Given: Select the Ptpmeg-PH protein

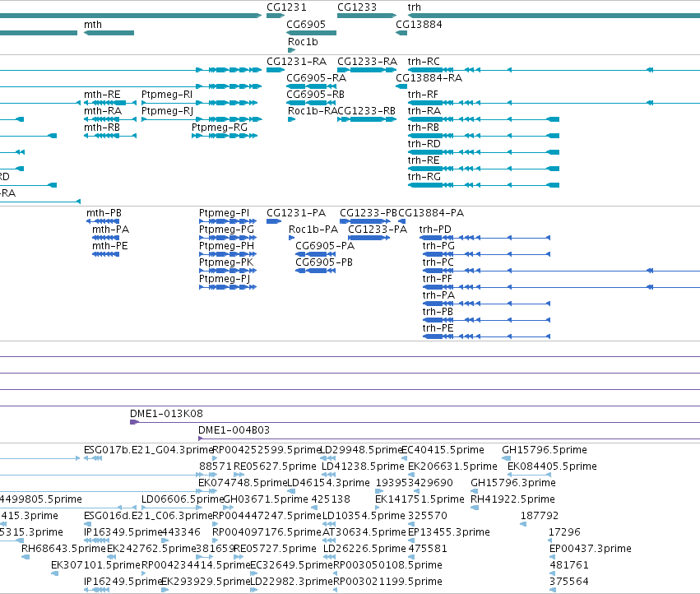Looking at the screenshot, I should pyautogui.click(x=226, y=246).
